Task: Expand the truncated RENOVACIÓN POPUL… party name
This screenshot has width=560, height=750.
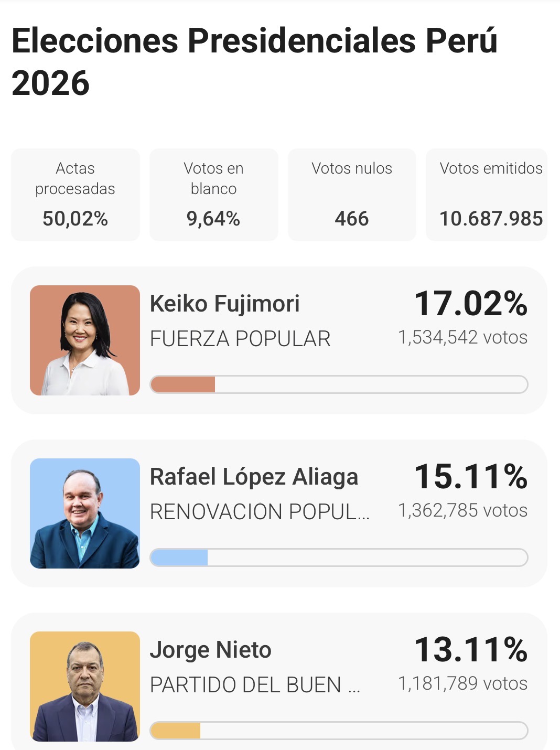Action: (x=260, y=512)
